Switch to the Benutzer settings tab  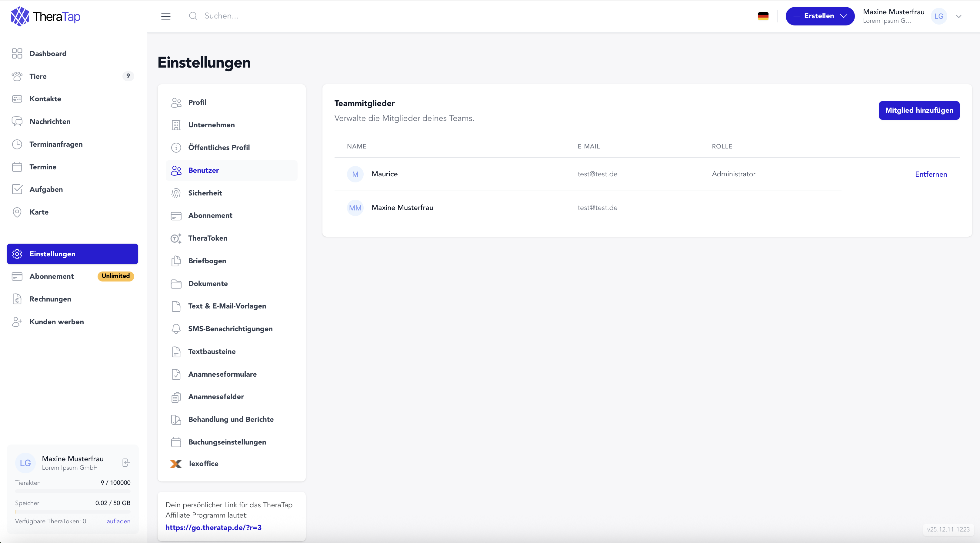(204, 170)
